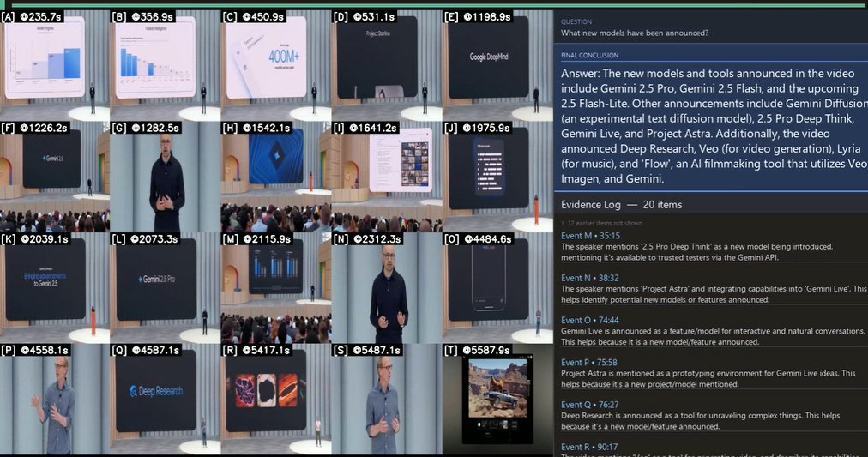Open thumbnail H at 1542.1s

[x=276, y=177]
